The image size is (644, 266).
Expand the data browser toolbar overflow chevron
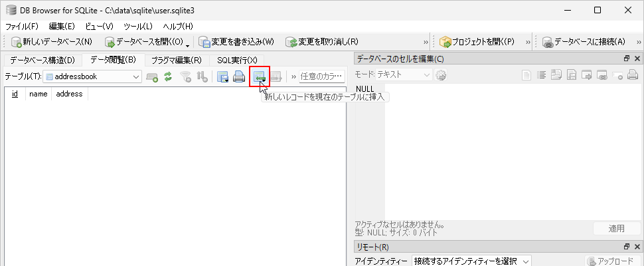point(293,76)
